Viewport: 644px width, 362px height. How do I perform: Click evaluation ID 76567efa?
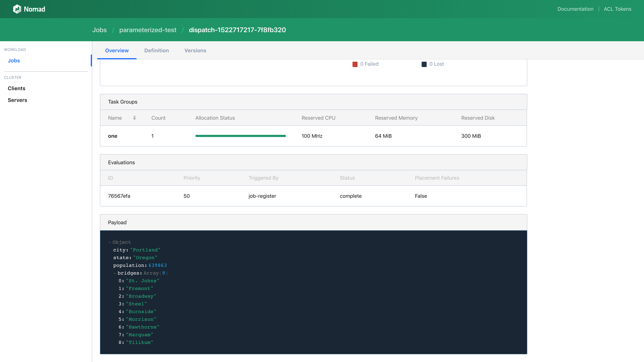click(119, 196)
